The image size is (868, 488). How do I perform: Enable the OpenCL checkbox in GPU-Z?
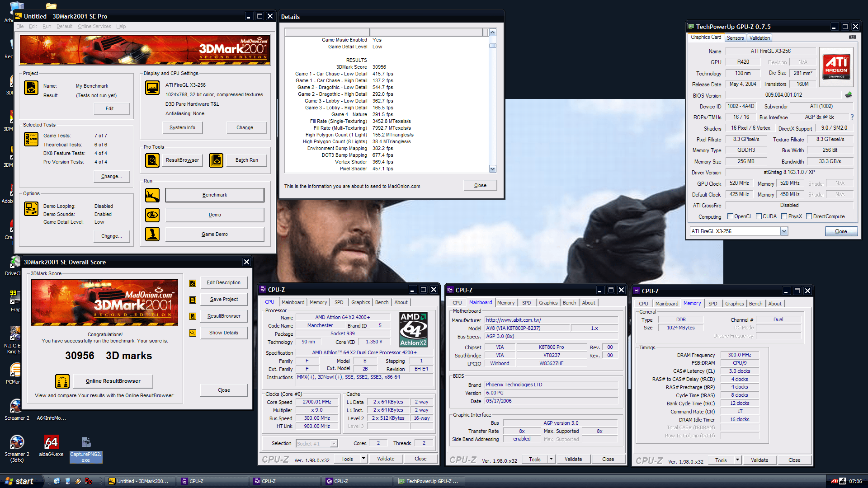(x=730, y=216)
